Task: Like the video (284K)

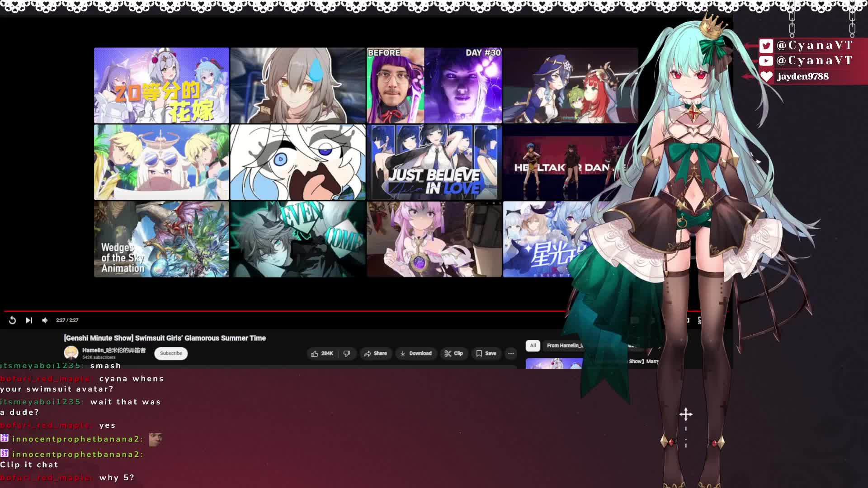Action: coord(322,353)
